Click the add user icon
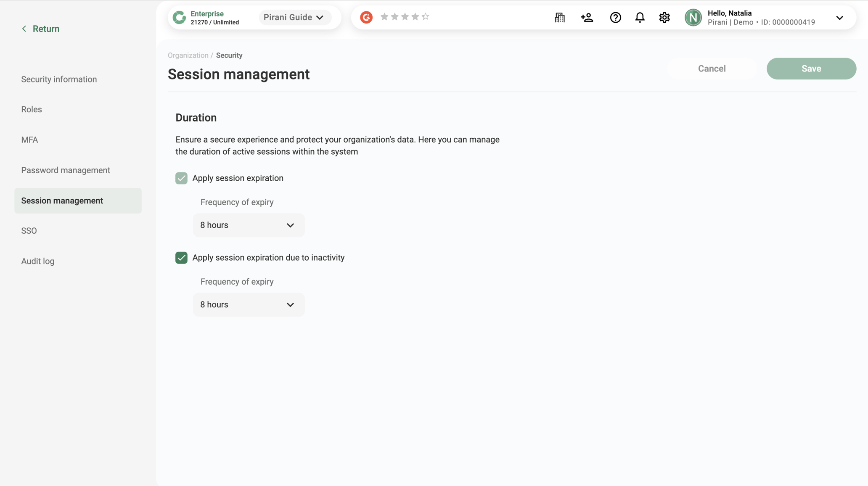The image size is (868, 486). pyautogui.click(x=587, y=18)
